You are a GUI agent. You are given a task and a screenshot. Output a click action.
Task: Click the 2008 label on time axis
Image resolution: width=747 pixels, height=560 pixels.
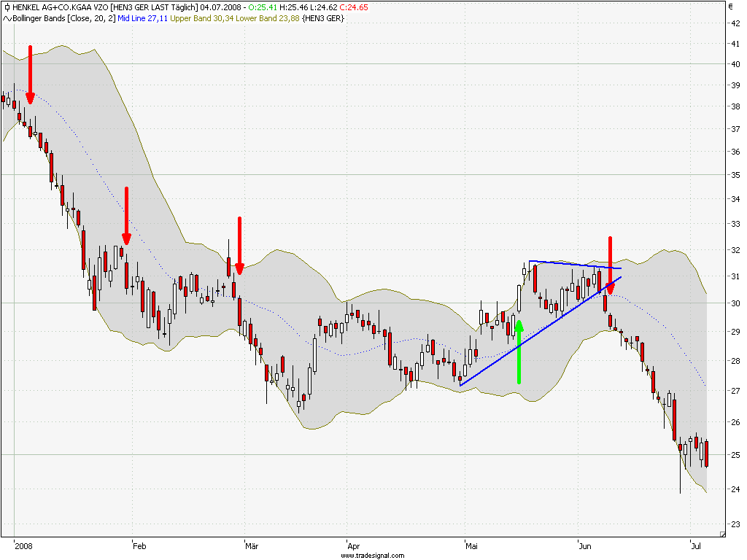[23, 546]
